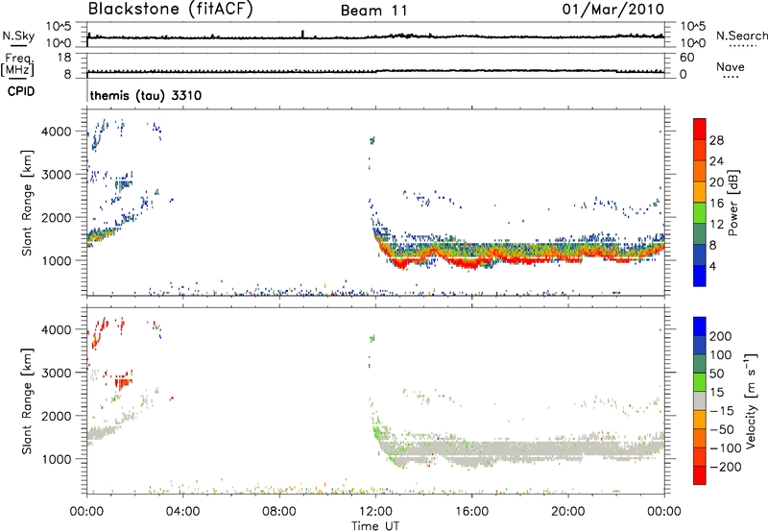Click the 'Blackstone (fitACF)' title text
768x532 pixels.
pyautogui.click(x=171, y=9)
